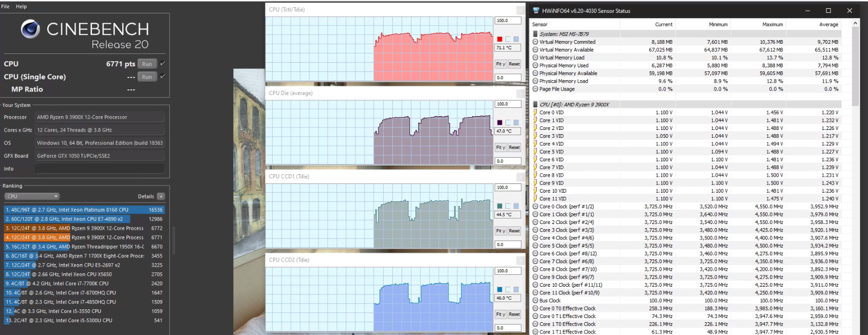Screen dimensions: 868x335
Task: Select the Virtual Memory Commited sensor icon
Action: (x=535, y=42)
